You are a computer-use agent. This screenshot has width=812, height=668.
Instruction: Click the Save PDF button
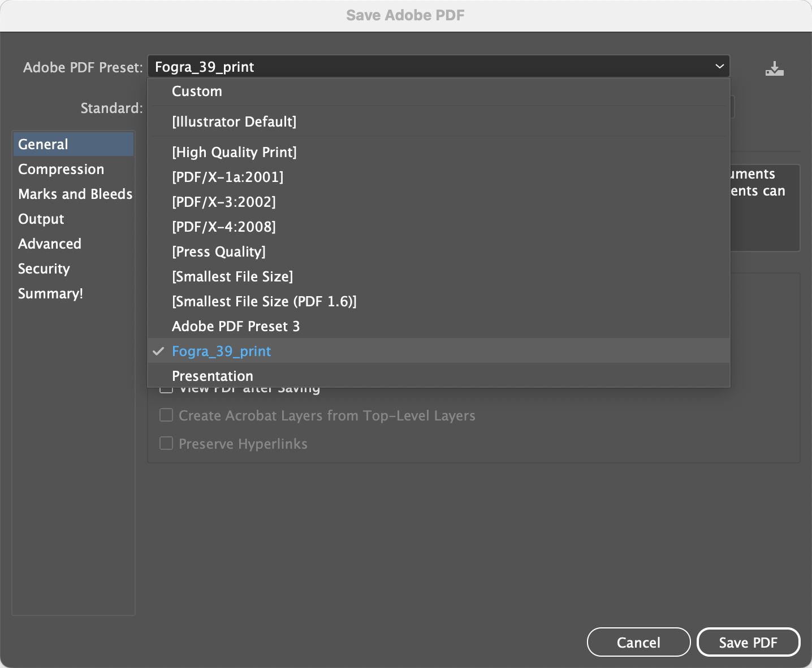(x=748, y=642)
